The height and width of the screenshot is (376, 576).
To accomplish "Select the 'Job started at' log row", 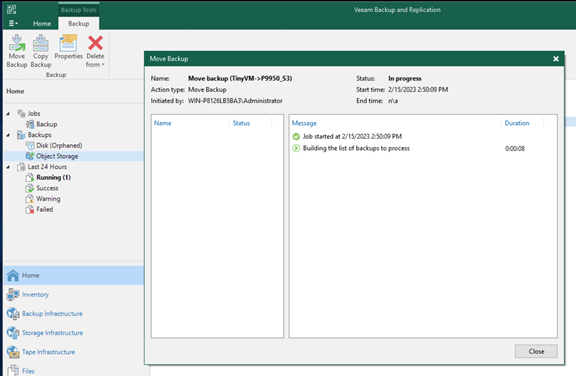I will pyautogui.click(x=423, y=137).
